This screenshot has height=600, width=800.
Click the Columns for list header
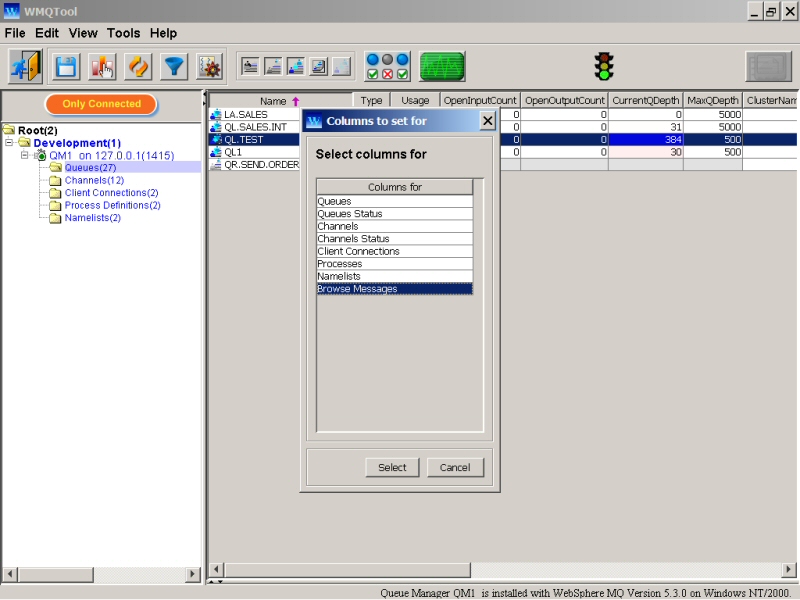click(394, 187)
